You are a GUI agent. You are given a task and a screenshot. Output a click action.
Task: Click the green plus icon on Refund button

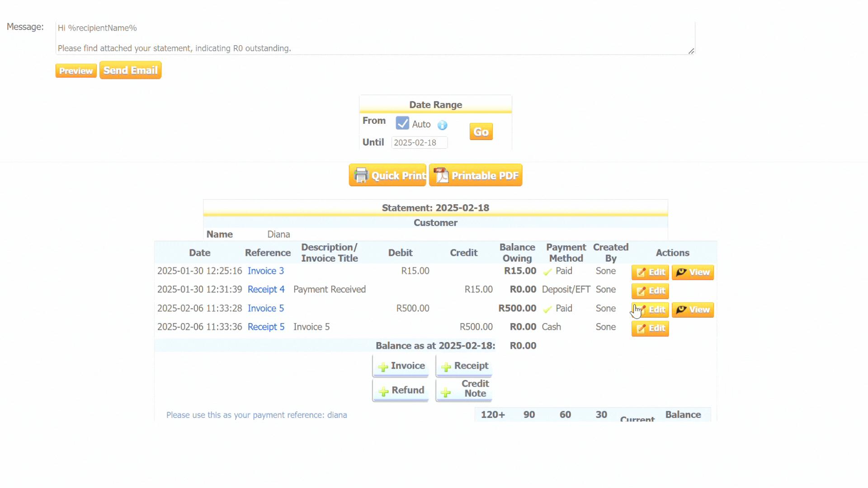click(383, 391)
